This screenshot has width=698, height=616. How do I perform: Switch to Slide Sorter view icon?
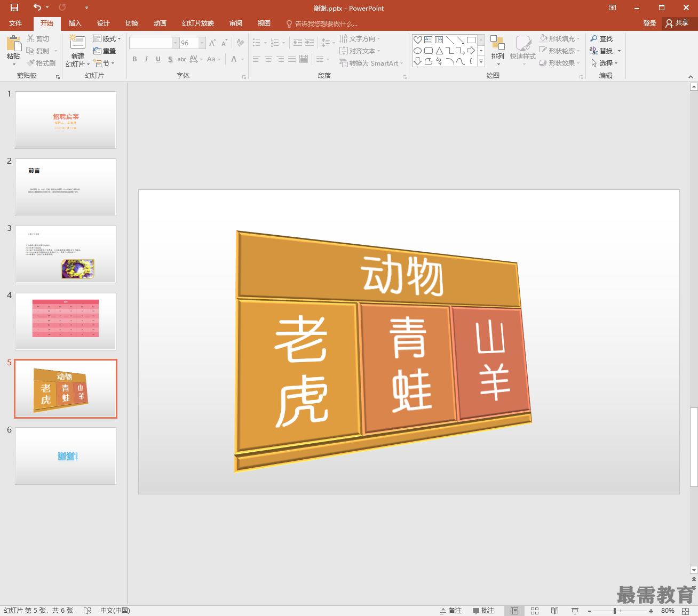pos(535,611)
